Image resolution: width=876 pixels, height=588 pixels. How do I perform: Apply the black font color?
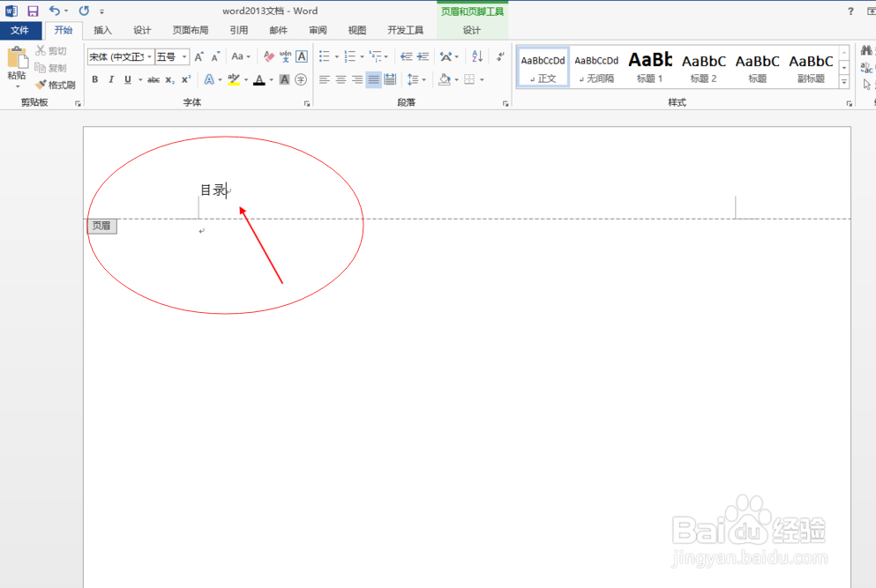coord(259,80)
